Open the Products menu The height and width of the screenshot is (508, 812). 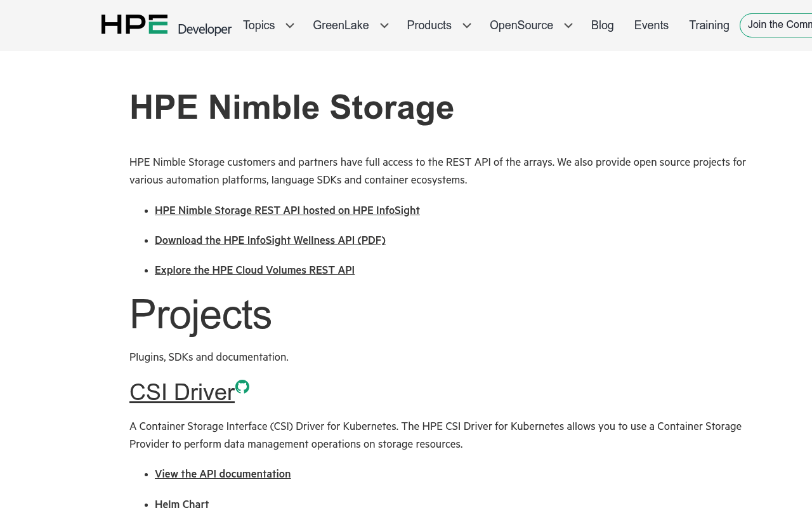pos(429,25)
